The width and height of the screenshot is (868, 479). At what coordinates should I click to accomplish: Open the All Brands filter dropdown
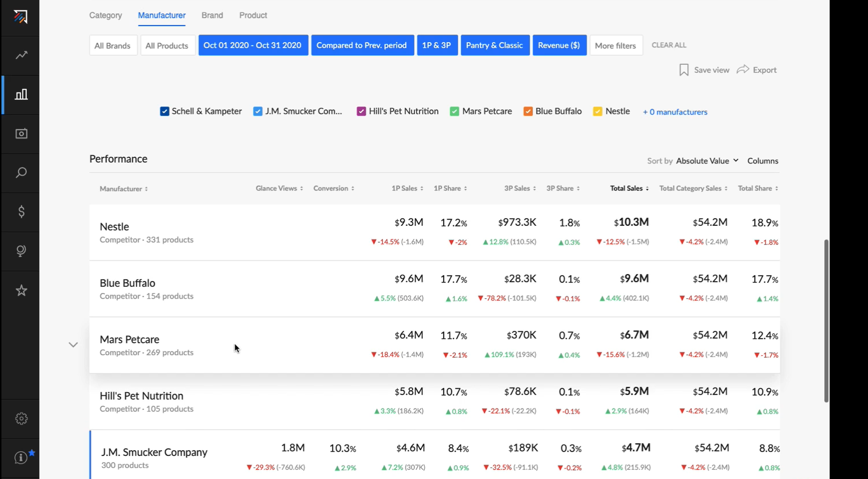[x=113, y=46]
